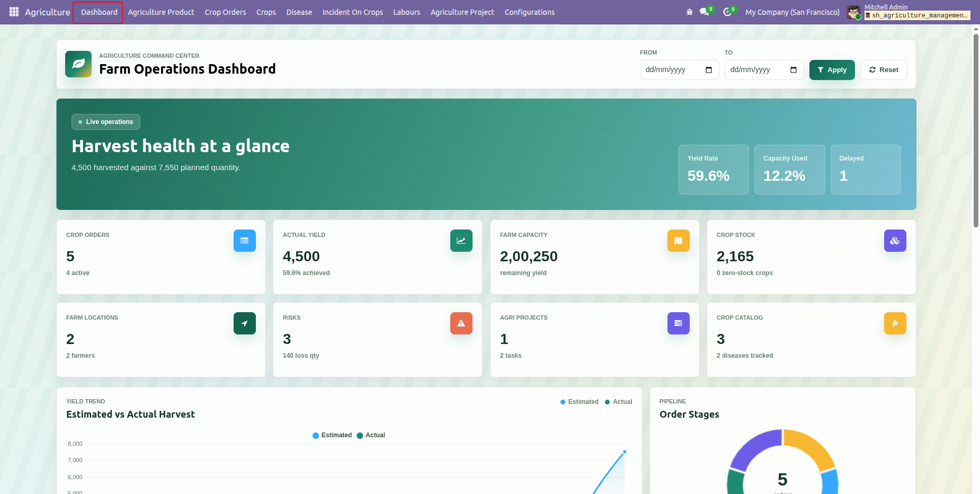Image resolution: width=980 pixels, height=494 pixels.
Task: Click the Mitchell Admin avatar
Action: click(853, 12)
